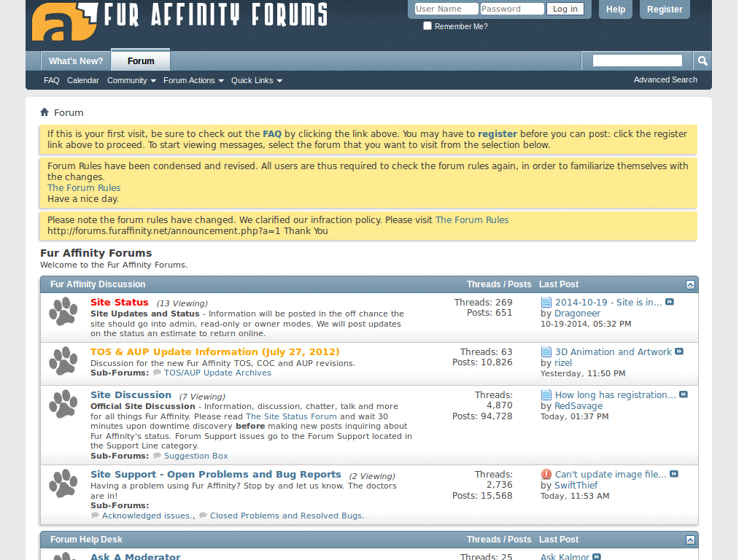Collapse the Forum Help Desk category
The width and height of the screenshot is (747, 560).
690,540
